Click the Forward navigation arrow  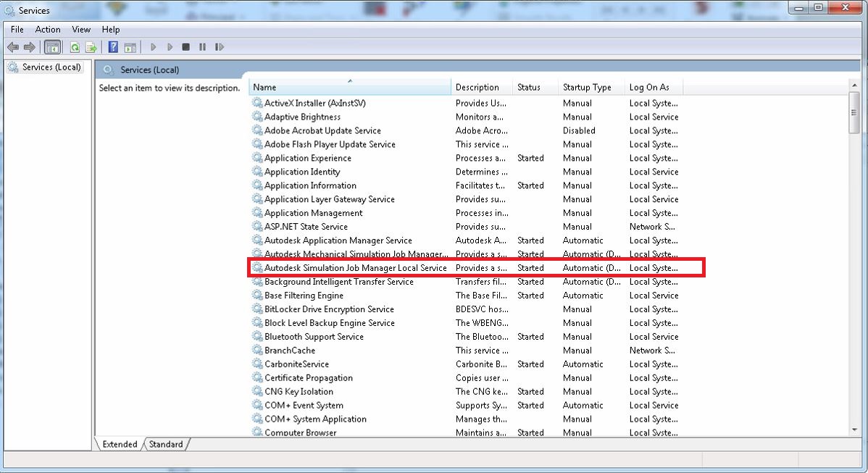[28, 46]
